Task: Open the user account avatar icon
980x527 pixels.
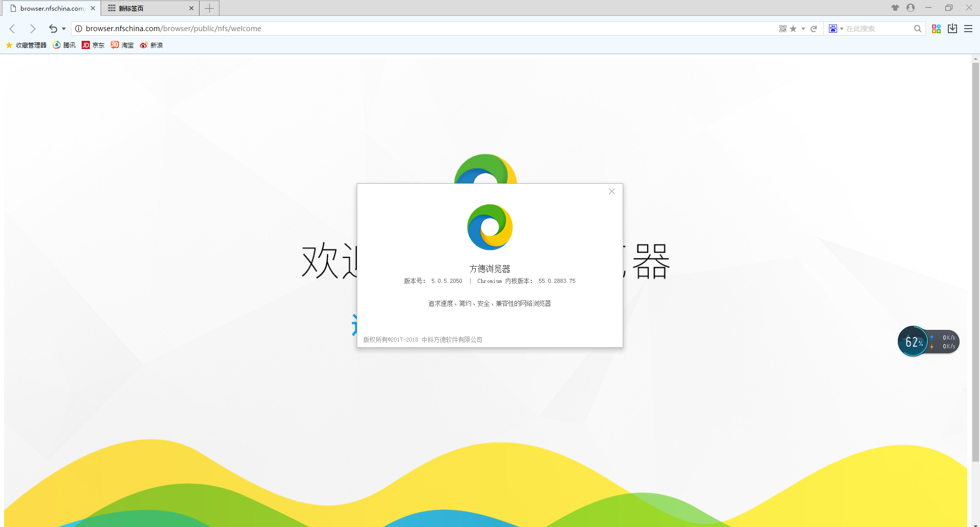Action: [x=911, y=8]
